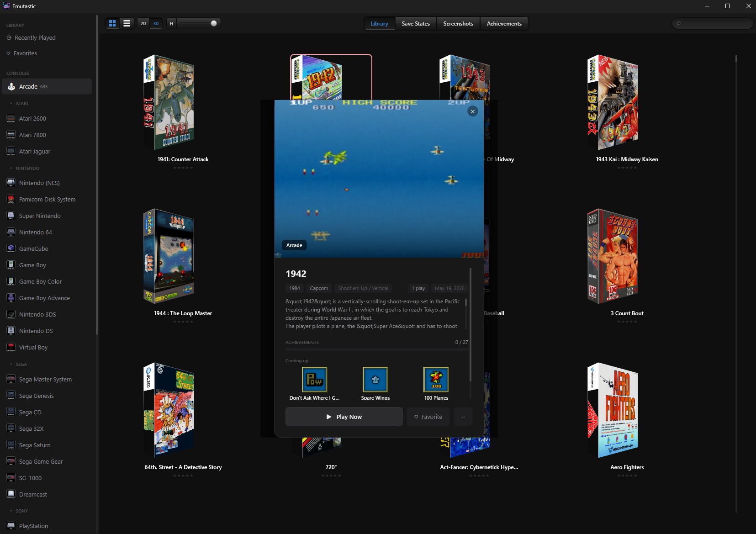Open the Save States tab
This screenshot has width=756, height=534.
[x=416, y=24]
